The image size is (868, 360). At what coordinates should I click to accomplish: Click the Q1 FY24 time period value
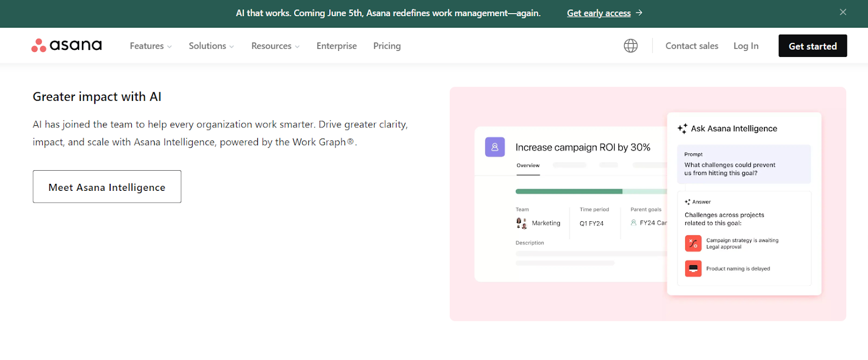coord(591,223)
